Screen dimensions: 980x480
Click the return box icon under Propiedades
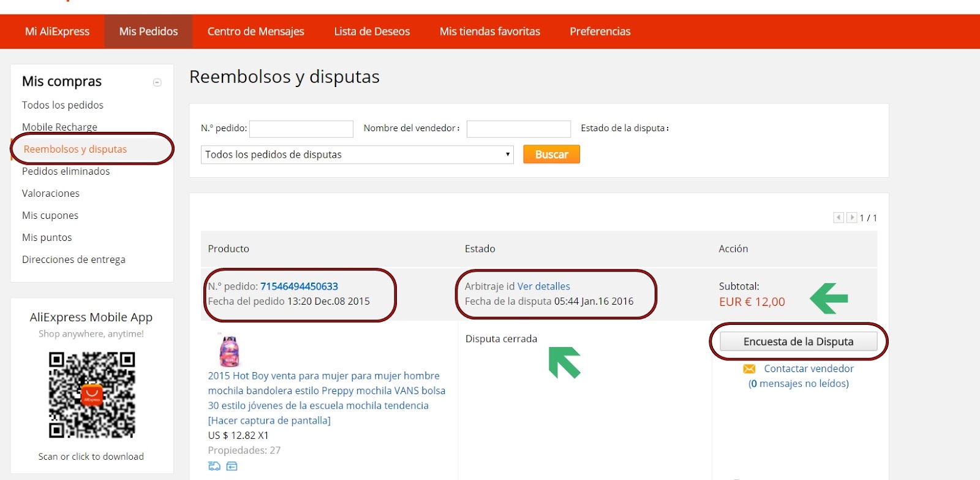pos(232,467)
